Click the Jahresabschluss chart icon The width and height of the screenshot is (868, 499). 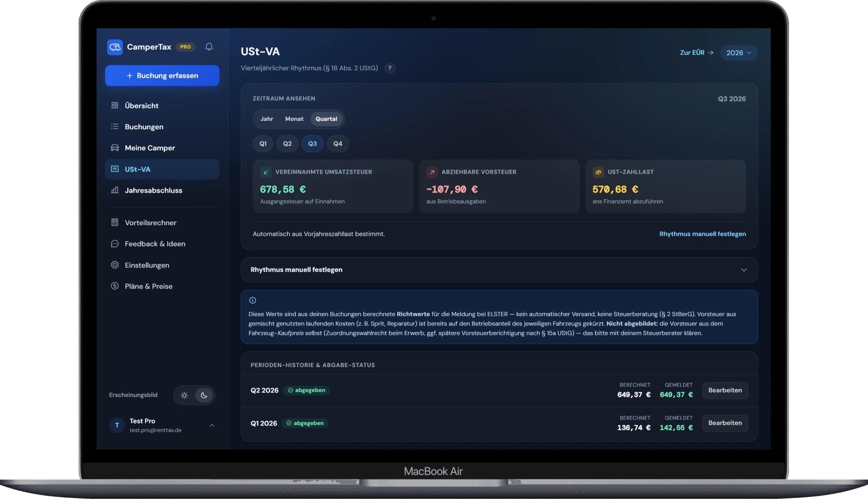pyautogui.click(x=115, y=190)
